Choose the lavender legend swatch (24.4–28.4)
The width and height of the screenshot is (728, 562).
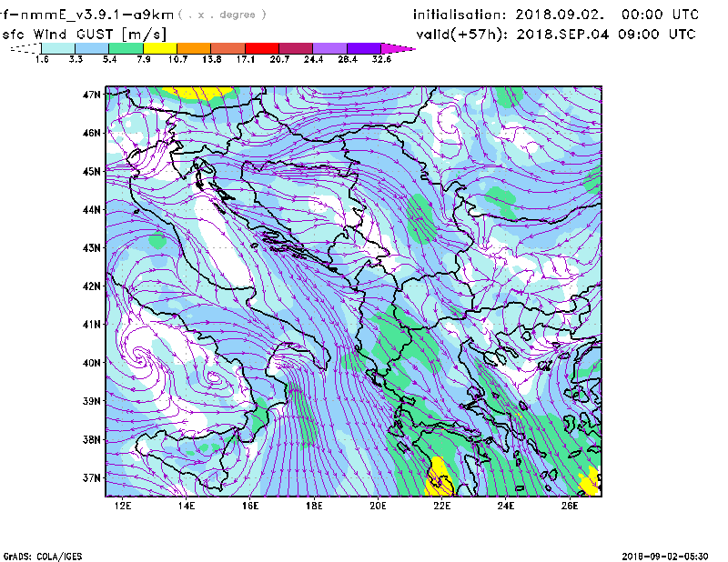point(330,48)
